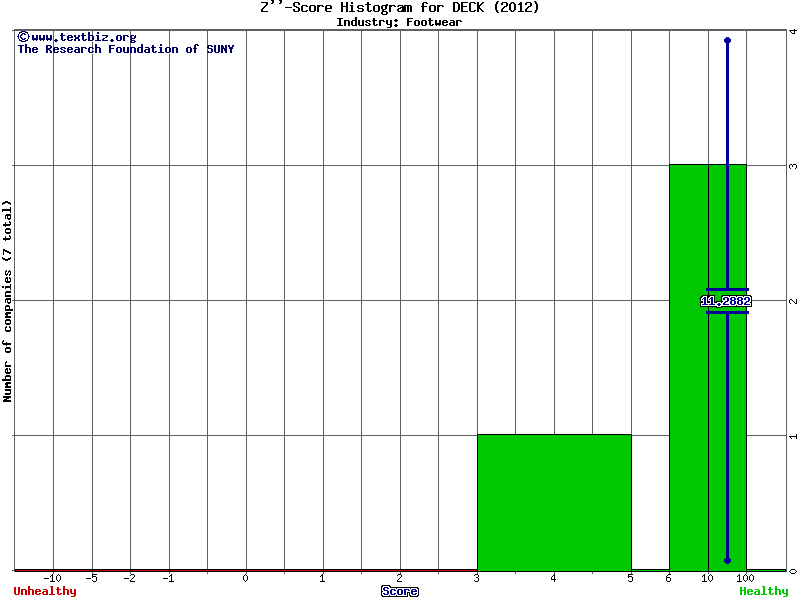Image resolution: width=800 pixels, height=600 pixels.
Task: Click the 'Number of companies (7 total)' axis label
Action: coord(8,301)
